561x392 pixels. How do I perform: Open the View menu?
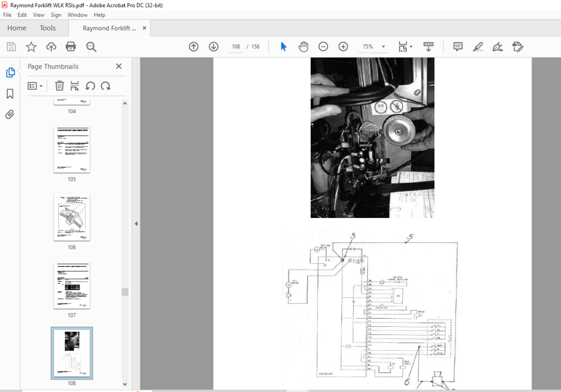pyautogui.click(x=39, y=15)
